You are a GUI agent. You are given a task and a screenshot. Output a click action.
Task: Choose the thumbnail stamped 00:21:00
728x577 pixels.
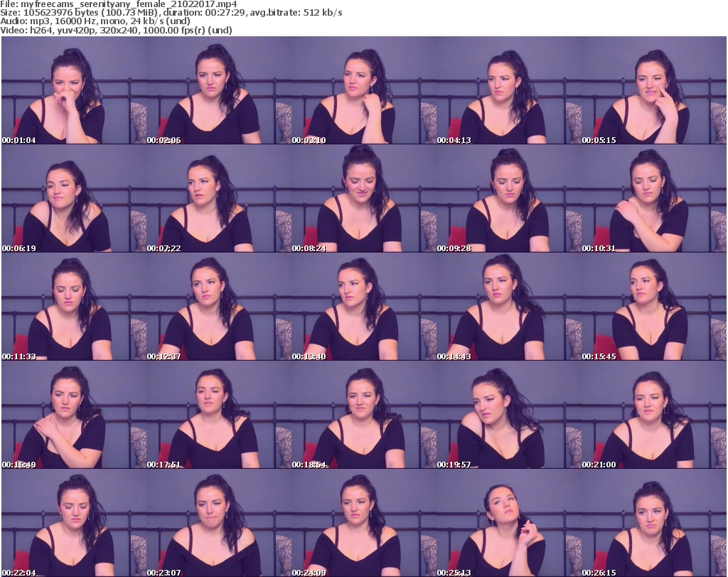[654, 415]
